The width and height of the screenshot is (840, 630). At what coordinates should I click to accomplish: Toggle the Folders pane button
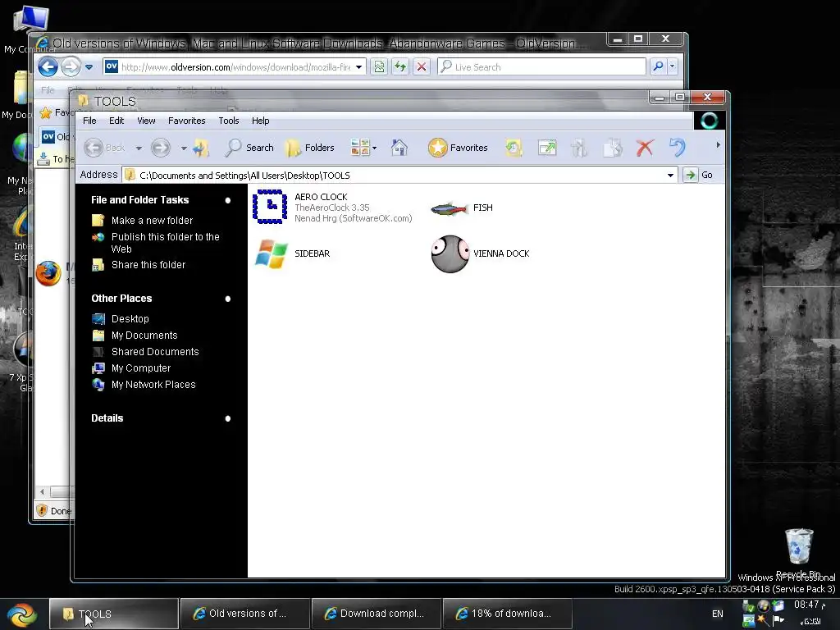pos(309,148)
